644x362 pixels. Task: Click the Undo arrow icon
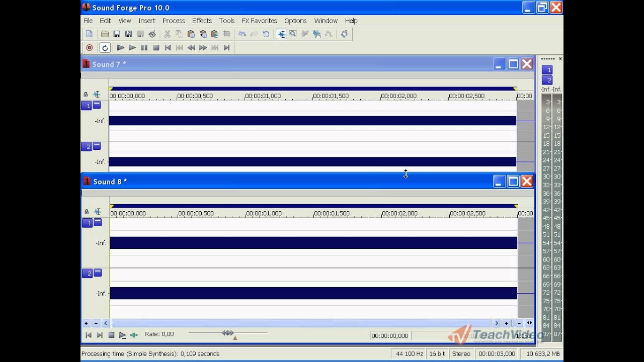(x=242, y=34)
